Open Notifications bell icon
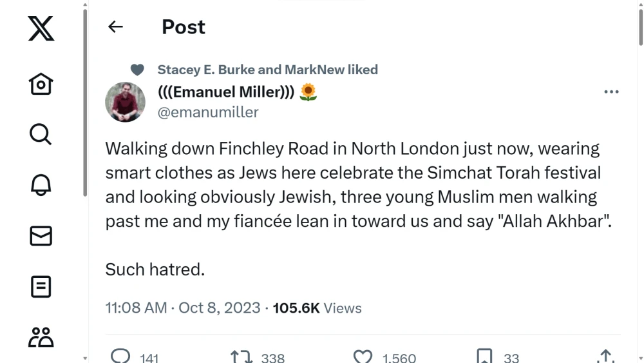 click(x=41, y=185)
